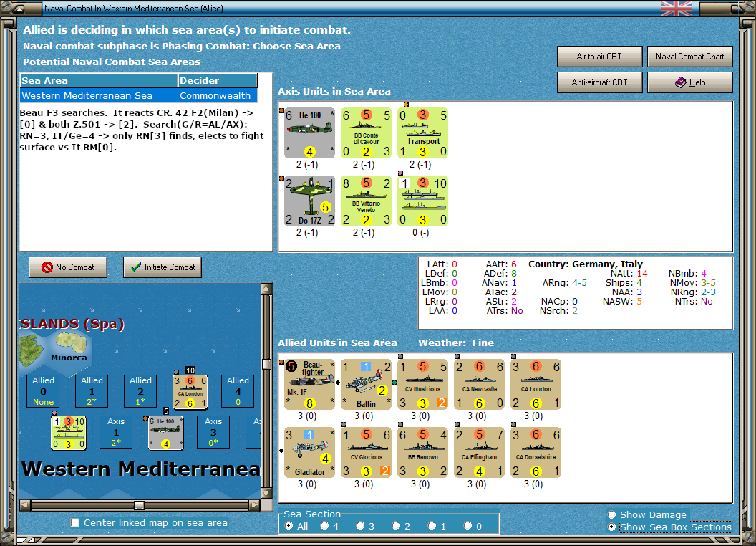
Task: Enable Center linked map on sea area
Action: (x=74, y=523)
